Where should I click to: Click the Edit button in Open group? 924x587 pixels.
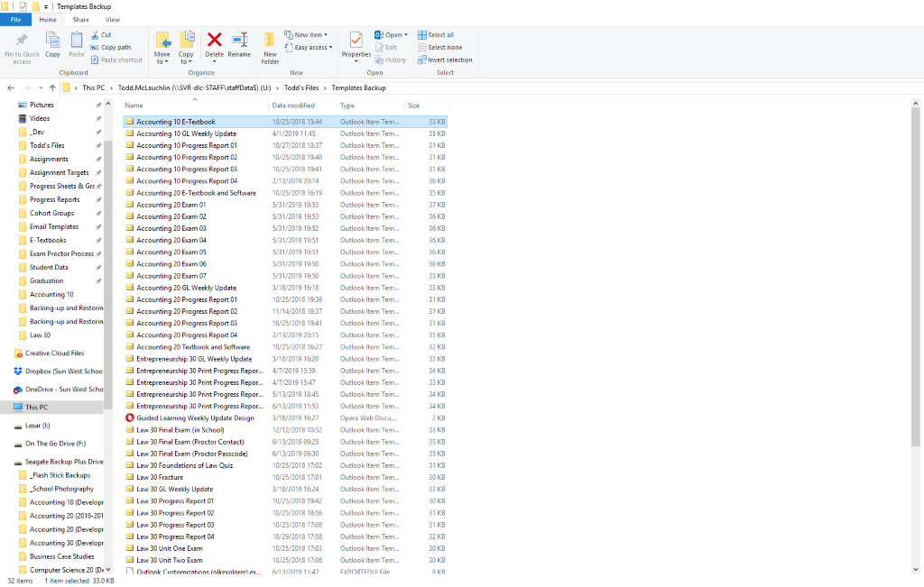(386, 48)
